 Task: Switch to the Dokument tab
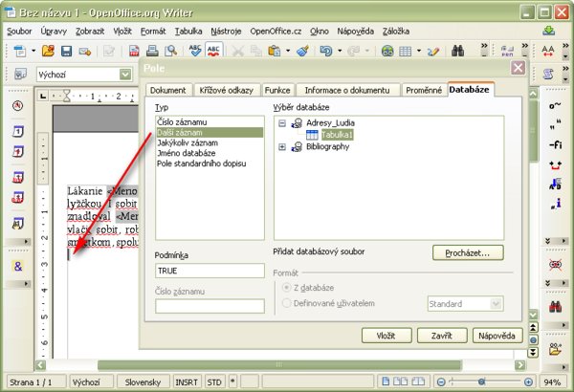(168, 90)
